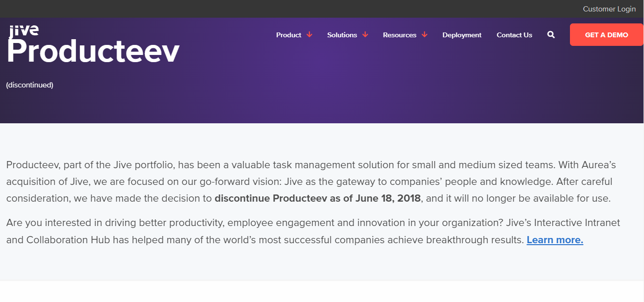This screenshot has width=644, height=302.
Task: Click the Jive logo
Action: (23, 31)
